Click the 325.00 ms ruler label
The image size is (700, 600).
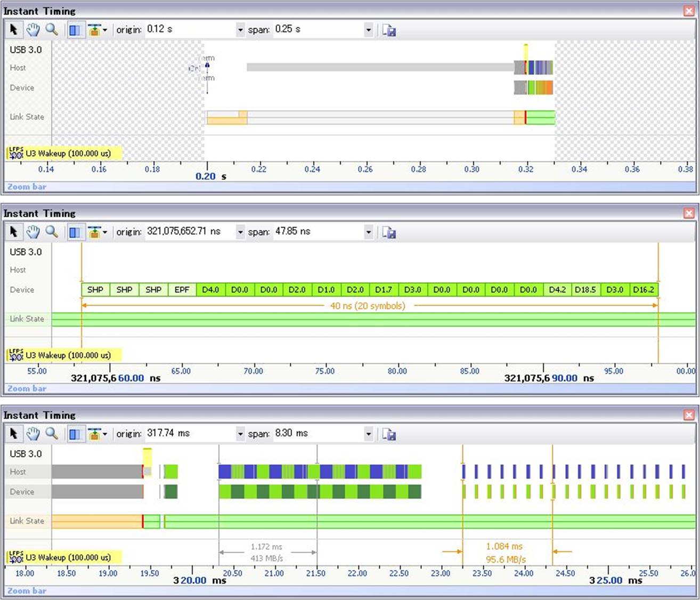tap(616, 580)
